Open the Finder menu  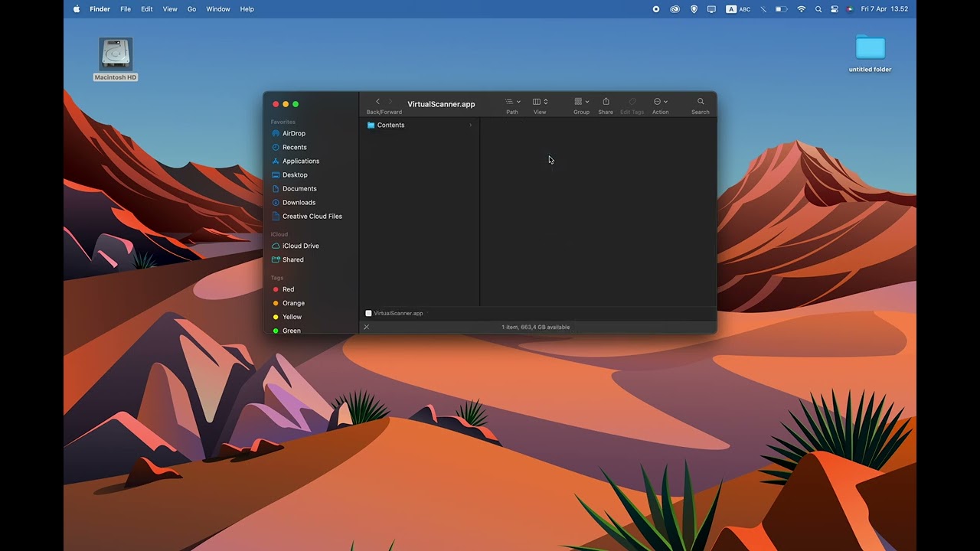click(x=100, y=9)
